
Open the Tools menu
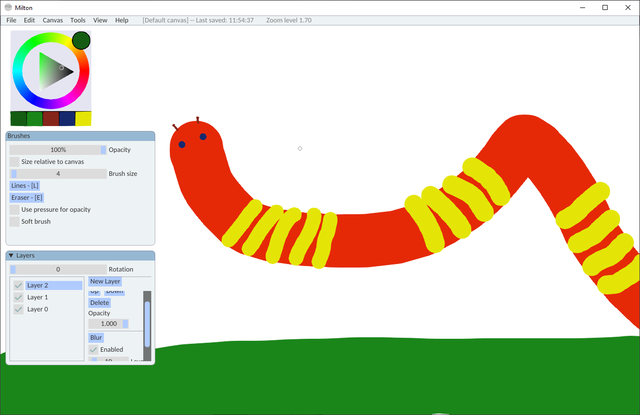(77, 20)
